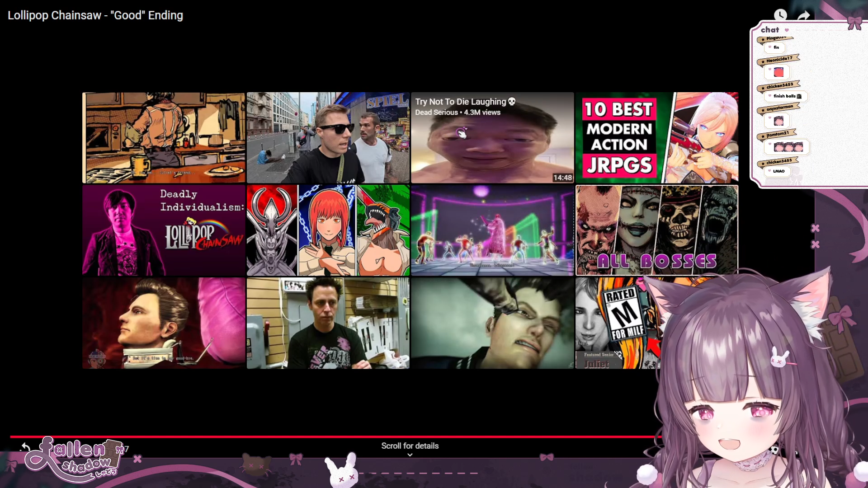This screenshot has width=868, height=488.
Task: Click the onyxstarman username in chat
Action: click(779, 108)
